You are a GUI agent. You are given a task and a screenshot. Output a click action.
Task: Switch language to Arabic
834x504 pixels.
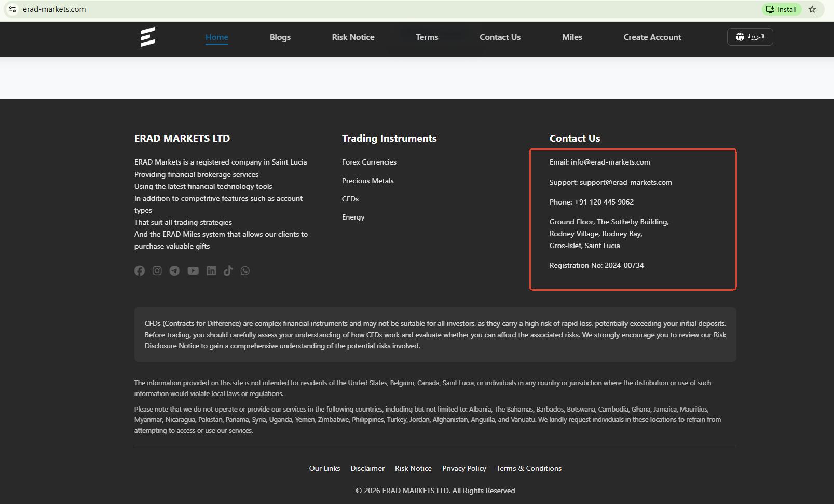[749, 37]
